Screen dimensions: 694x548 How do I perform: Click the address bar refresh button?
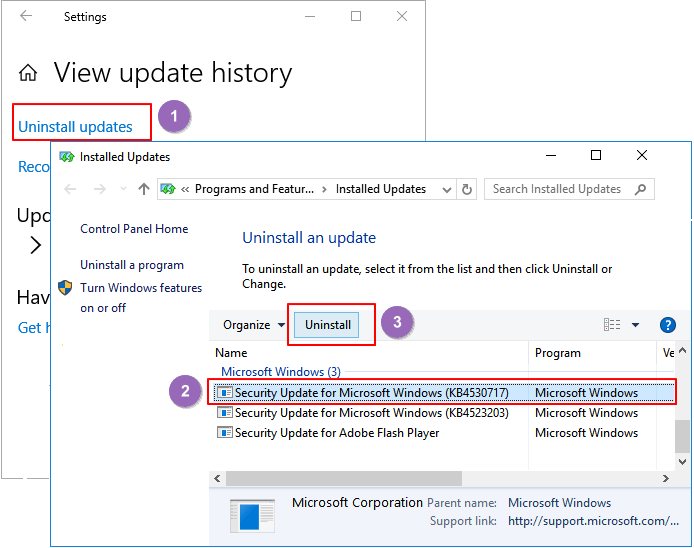(x=467, y=189)
